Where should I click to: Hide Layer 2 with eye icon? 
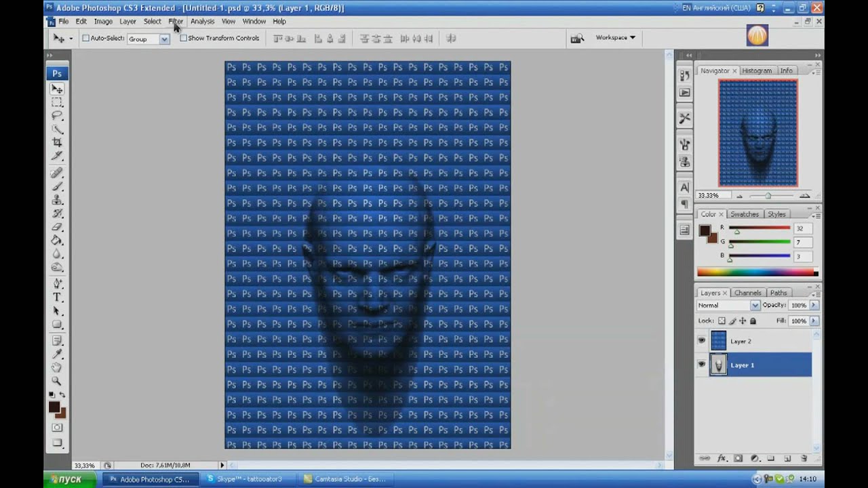[702, 341]
